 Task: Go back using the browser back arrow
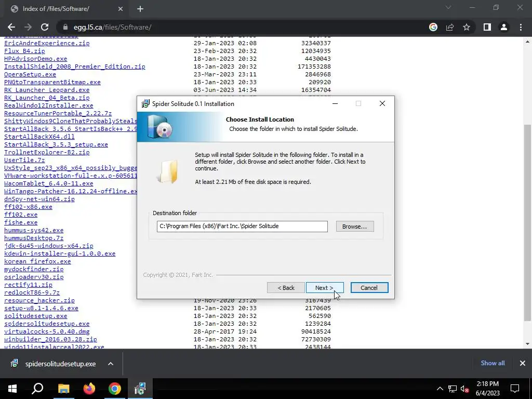[x=11, y=27]
